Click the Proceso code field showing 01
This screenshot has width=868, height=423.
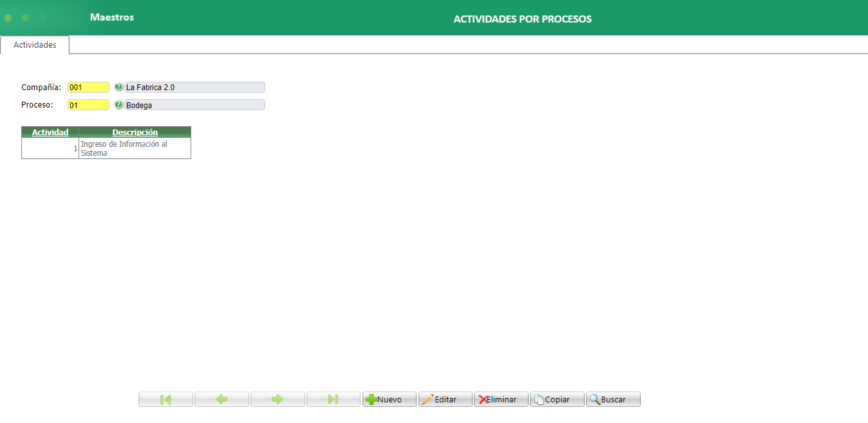pos(88,104)
